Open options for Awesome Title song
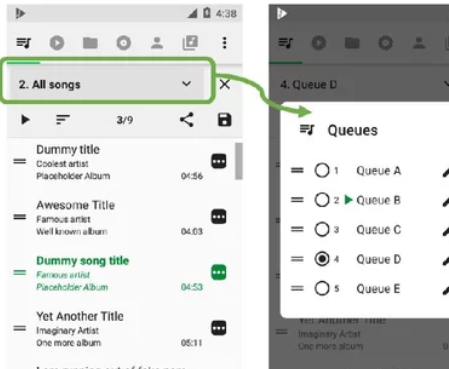The height and width of the screenshot is (369, 449). tap(219, 217)
